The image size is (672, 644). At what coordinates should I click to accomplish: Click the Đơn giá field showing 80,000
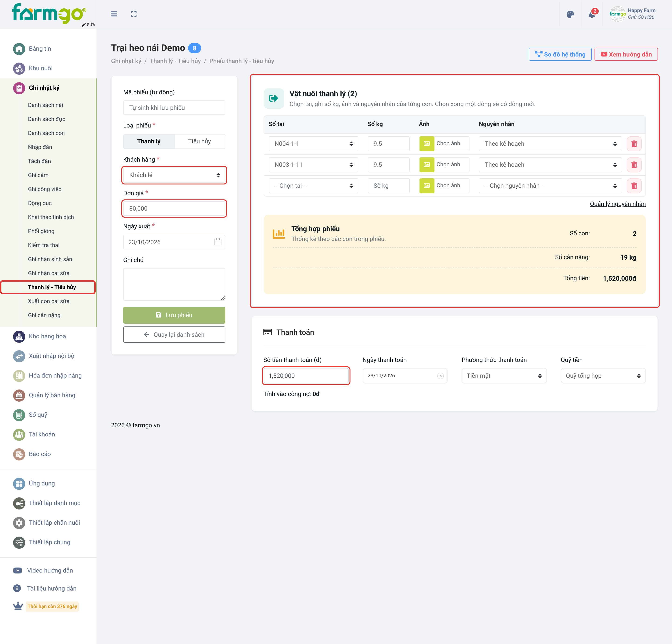174,209
